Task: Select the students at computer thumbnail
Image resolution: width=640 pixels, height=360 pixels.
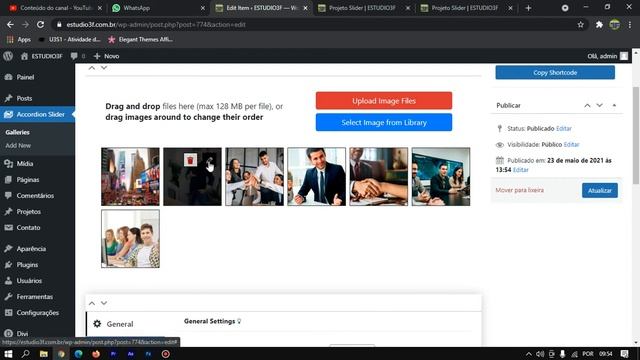Action: tap(130, 239)
